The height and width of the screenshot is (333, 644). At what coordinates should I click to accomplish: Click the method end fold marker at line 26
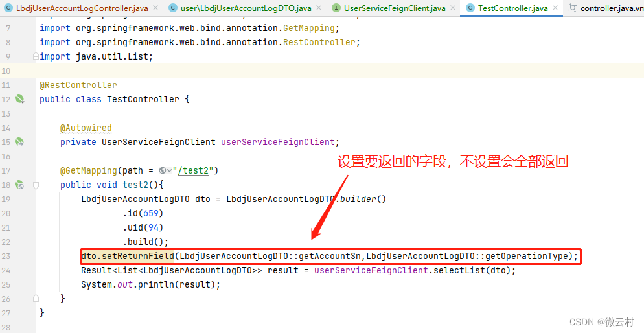(36, 299)
